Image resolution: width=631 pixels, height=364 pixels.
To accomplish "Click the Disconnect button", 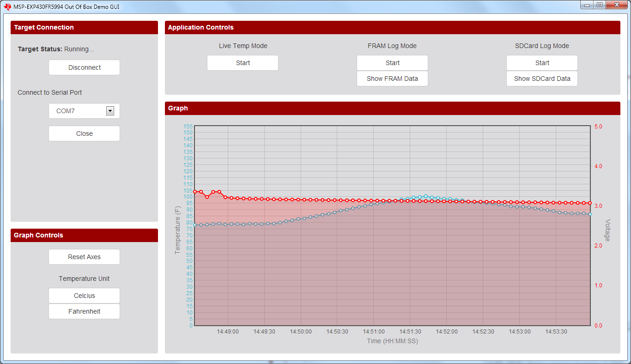I will [84, 67].
